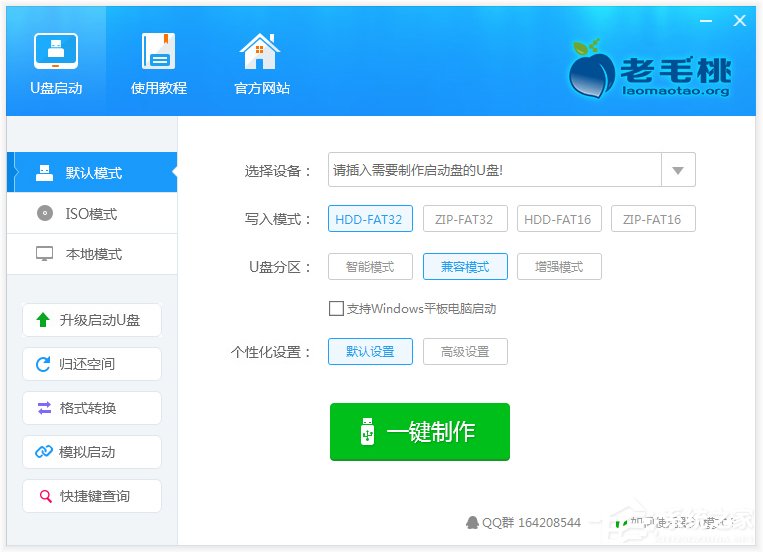Expand the 选择设备 dropdown arrow

[x=678, y=170]
